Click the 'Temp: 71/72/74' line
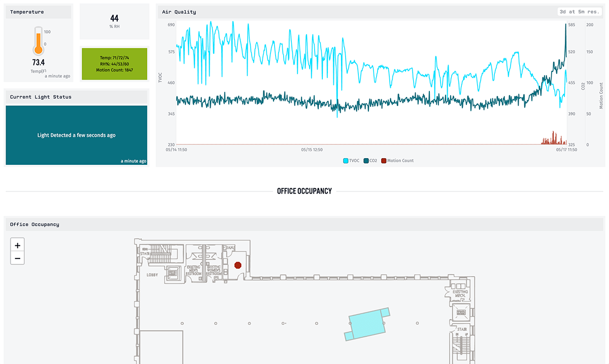 (x=114, y=58)
